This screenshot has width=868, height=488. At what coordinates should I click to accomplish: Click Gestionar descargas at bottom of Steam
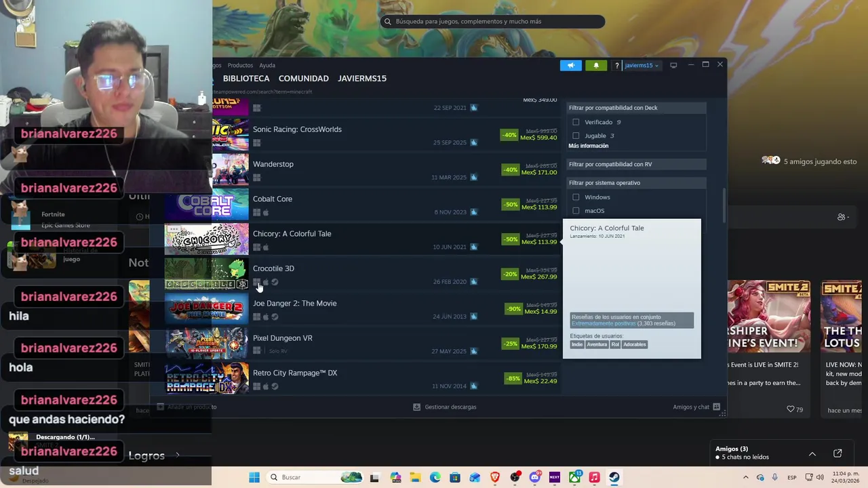445,407
